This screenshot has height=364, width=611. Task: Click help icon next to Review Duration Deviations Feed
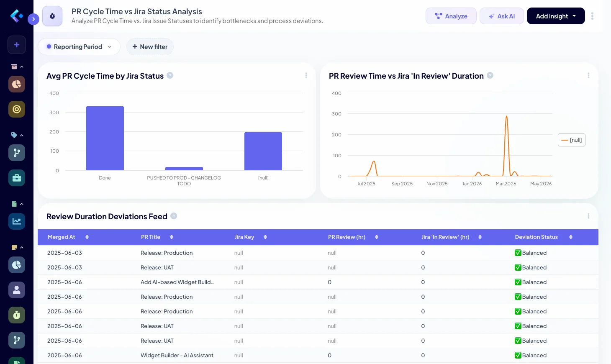point(174,216)
